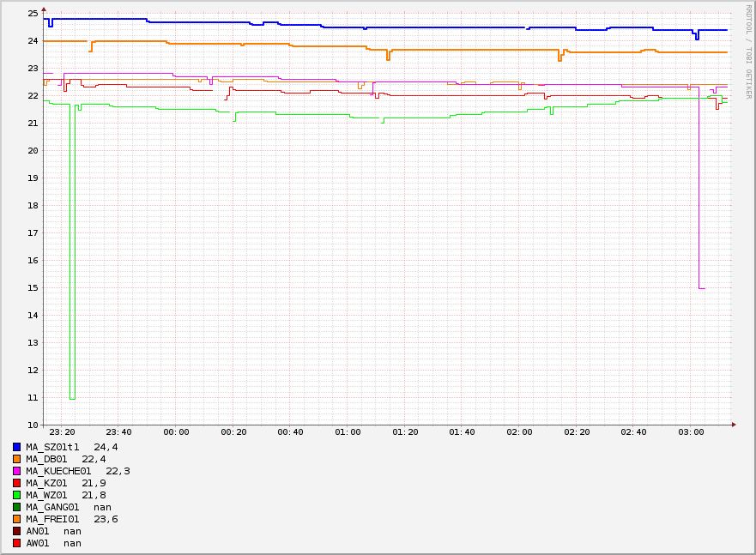The image size is (756, 555).
Task: Click the red swatch next to AW01
Action: [16, 543]
